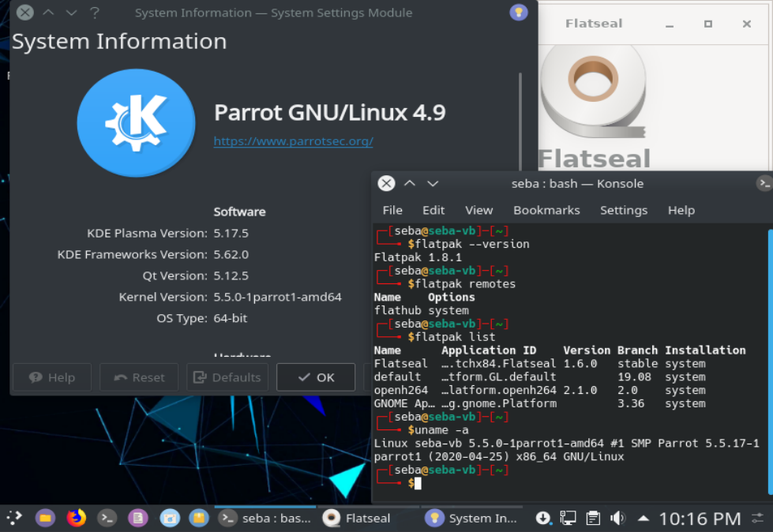Click the Konsole keep-below down arrow

[x=433, y=183]
